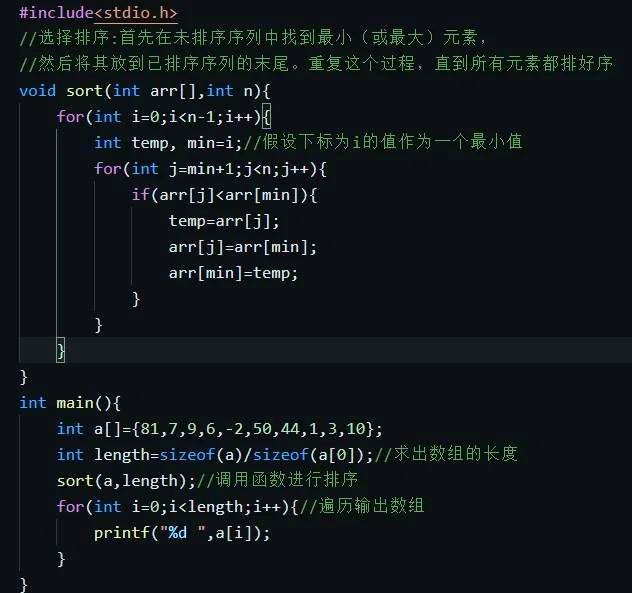Click the 'if(arr[j]<arr[min]){' line
Image resolution: width=632 pixels, height=593 pixels.
pyautogui.click(x=224, y=195)
